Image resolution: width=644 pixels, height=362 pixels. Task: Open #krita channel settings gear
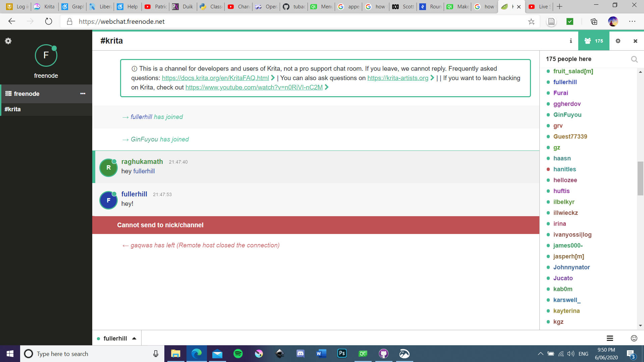(618, 41)
